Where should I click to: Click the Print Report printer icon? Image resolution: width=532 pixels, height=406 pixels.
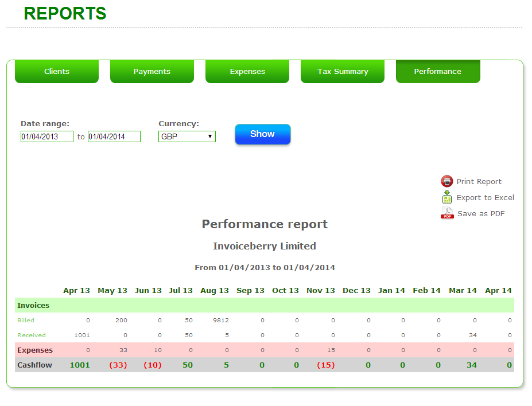(447, 181)
